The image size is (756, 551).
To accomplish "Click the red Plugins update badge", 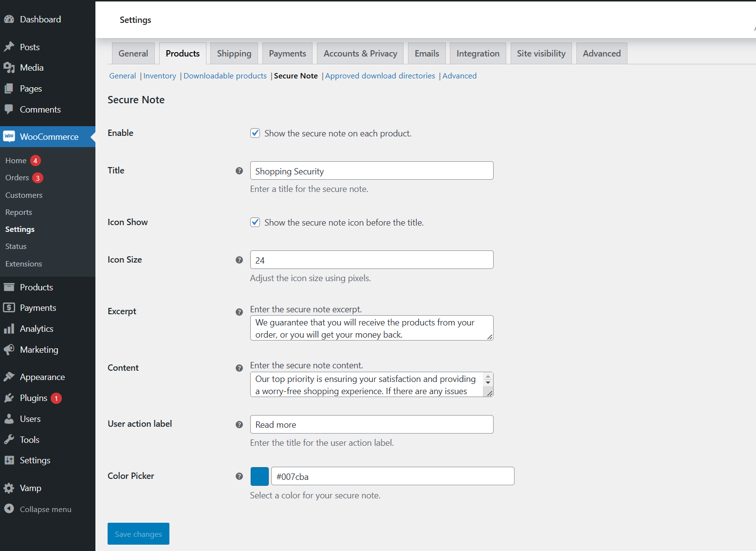I will (x=56, y=399).
